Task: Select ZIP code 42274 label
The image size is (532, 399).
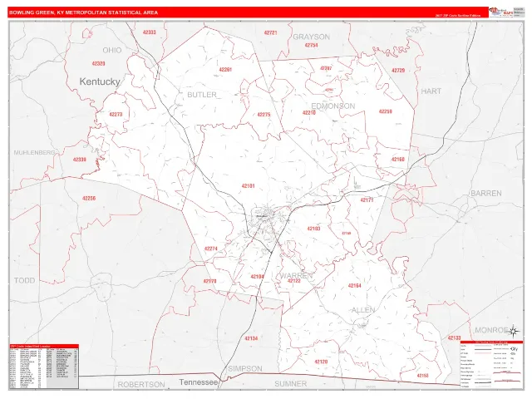Action: coord(210,249)
